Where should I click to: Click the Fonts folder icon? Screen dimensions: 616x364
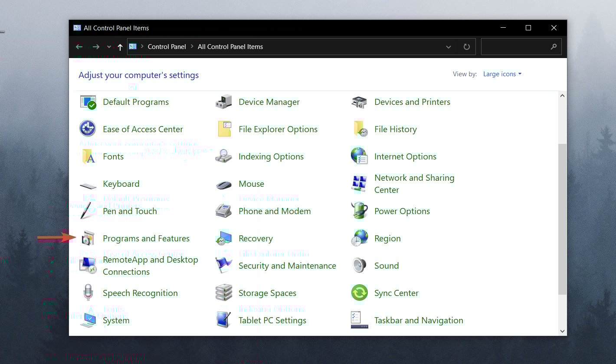[x=88, y=156]
